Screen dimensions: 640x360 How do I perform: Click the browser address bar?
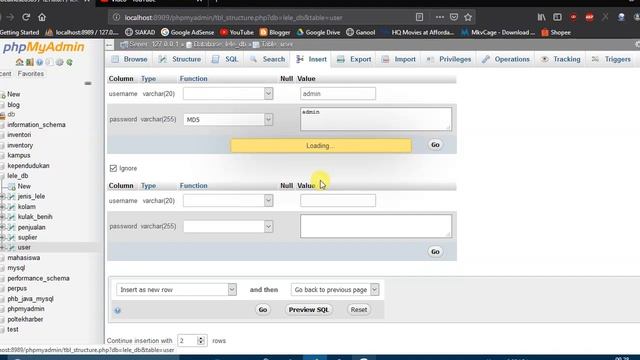(261, 18)
